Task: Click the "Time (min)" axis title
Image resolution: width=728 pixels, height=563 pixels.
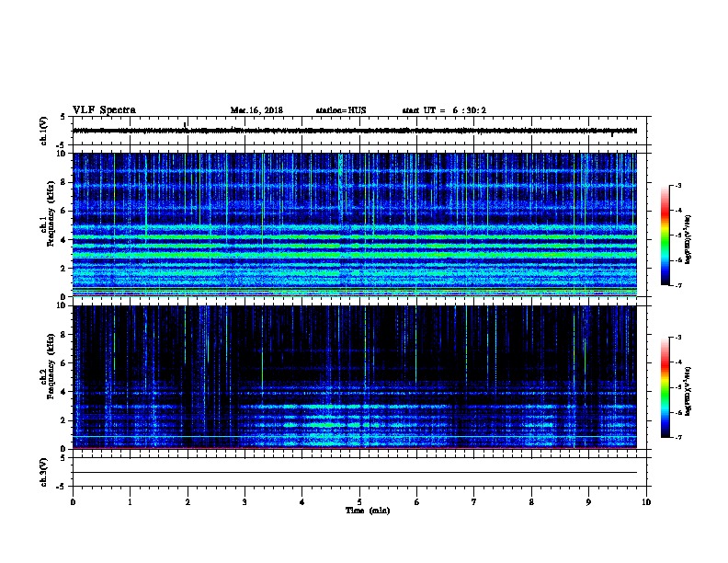Action: click(368, 511)
